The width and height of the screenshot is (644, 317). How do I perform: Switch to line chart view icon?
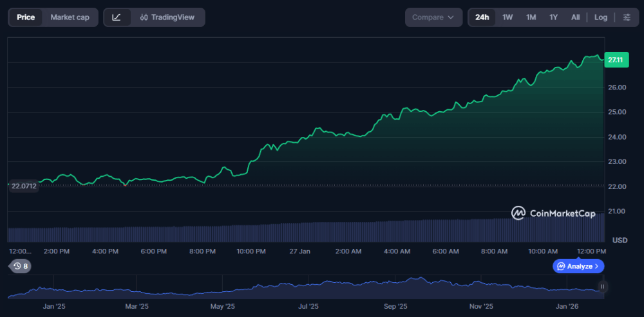pos(117,17)
